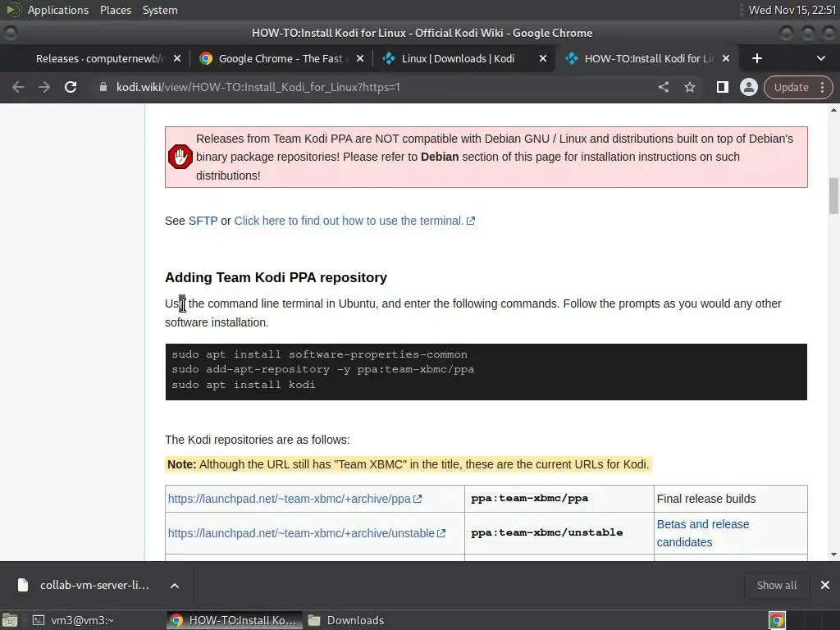Click 'The Kodi repositories are as follows:' text
Viewport: 840px width, 630px height.
coord(257,440)
